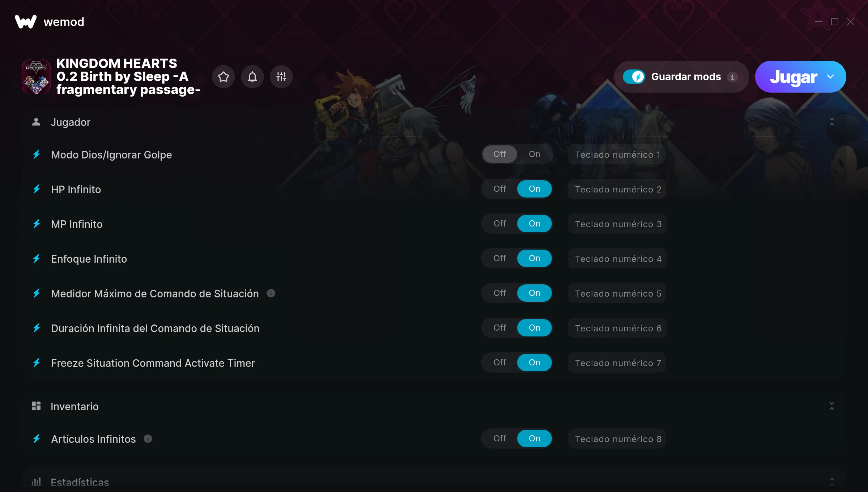The image size is (868, 492).
Task: Toggle the Guardar mods switch
Action: coord(634,77)
